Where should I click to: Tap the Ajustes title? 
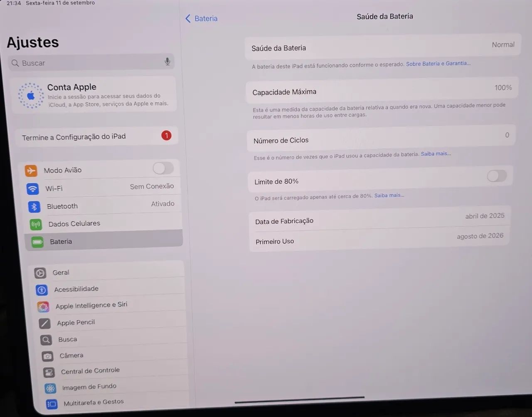coord(33,42)
